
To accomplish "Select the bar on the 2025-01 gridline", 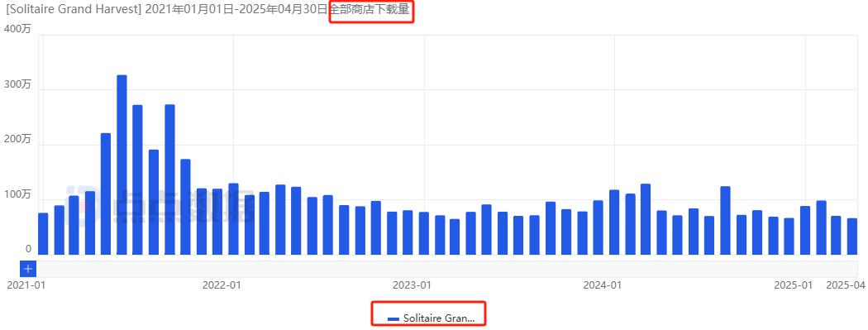I will (805, 230).
